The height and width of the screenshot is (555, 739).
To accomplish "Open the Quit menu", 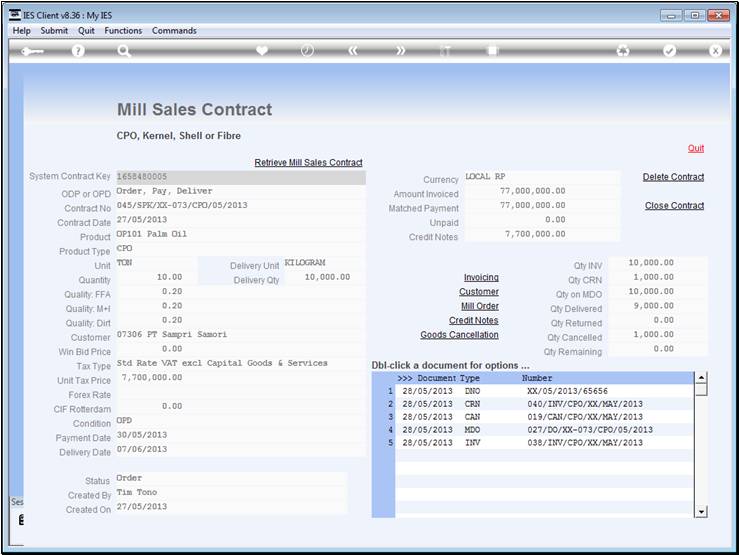I will click(x=86, y=31).
